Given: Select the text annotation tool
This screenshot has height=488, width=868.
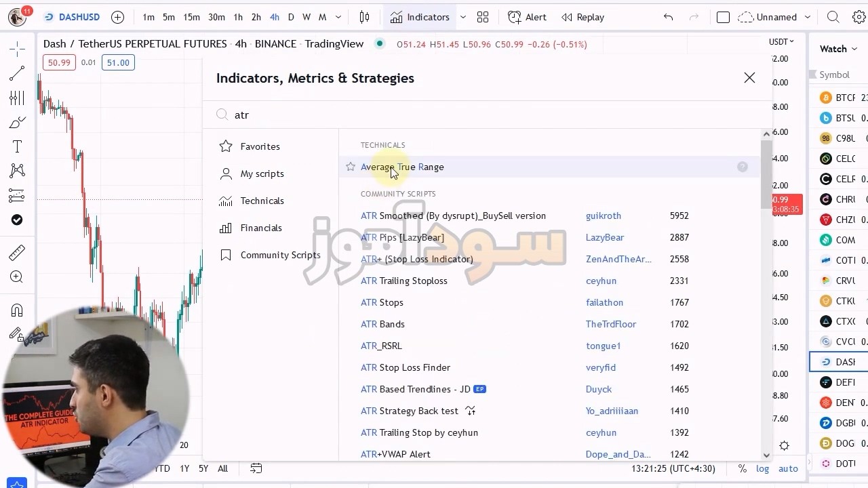Looking at the screenshot, I should click(17, 146).
